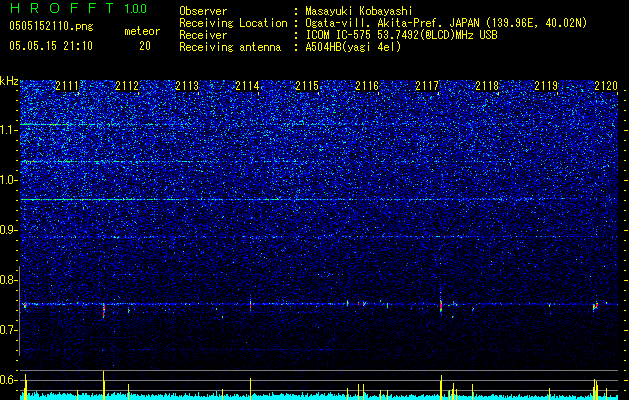Click the time marker 2118
The image size is (629, 400).
(487, 86)
